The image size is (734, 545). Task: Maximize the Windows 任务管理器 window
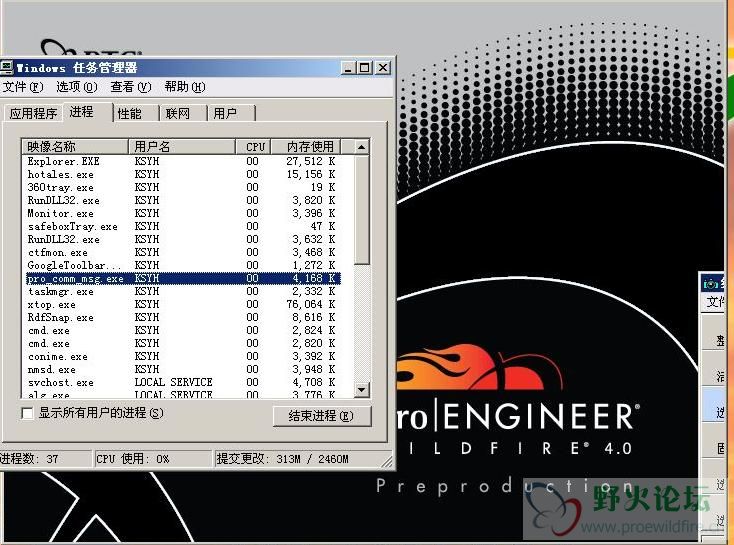[x=365, y=68]
